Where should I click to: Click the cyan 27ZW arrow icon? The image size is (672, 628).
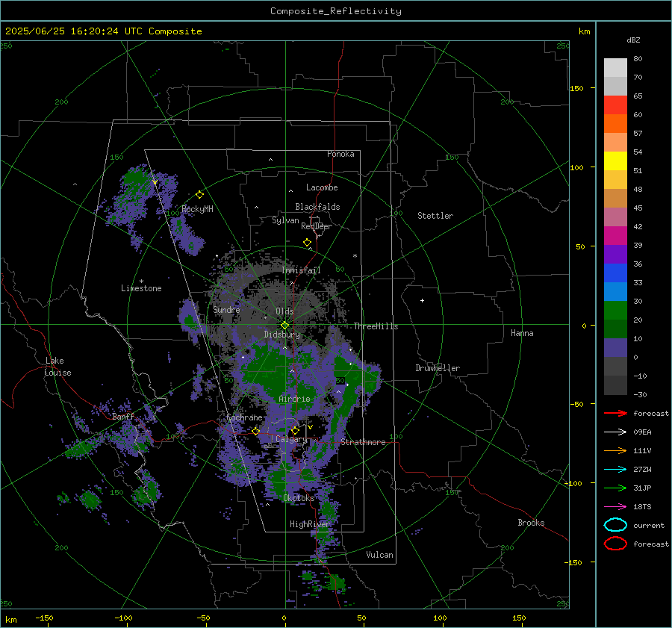pos(615,470)
